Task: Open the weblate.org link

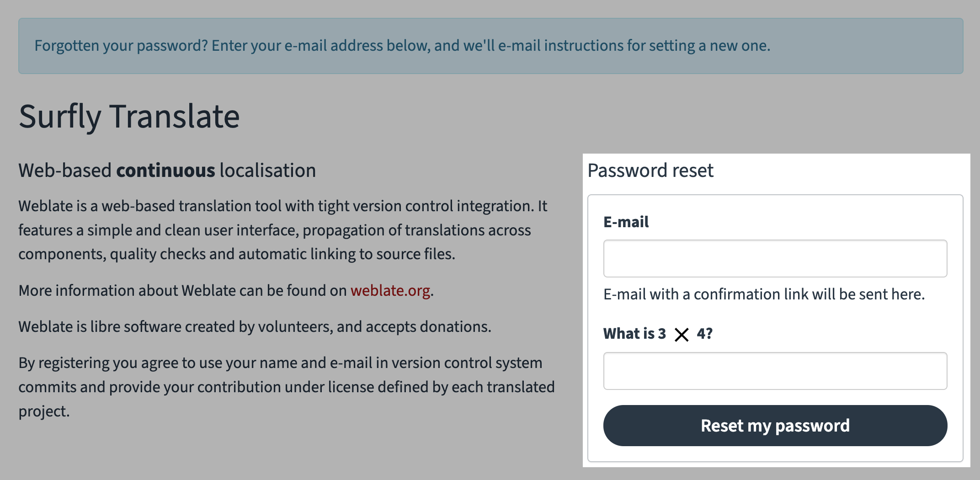Action: [390, 291]
